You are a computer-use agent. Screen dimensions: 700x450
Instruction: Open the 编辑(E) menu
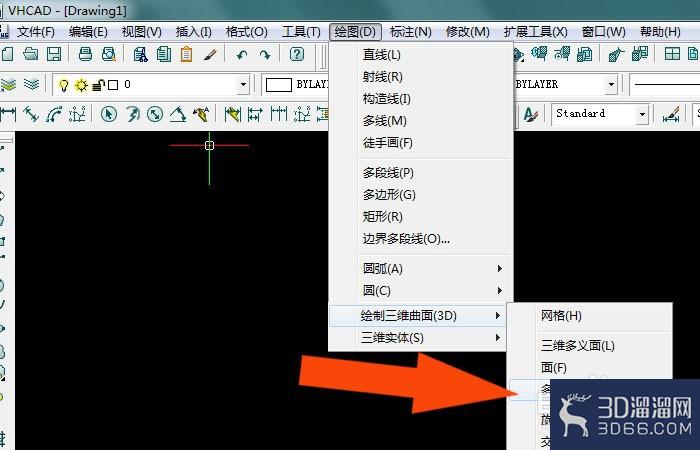(88, 32)
